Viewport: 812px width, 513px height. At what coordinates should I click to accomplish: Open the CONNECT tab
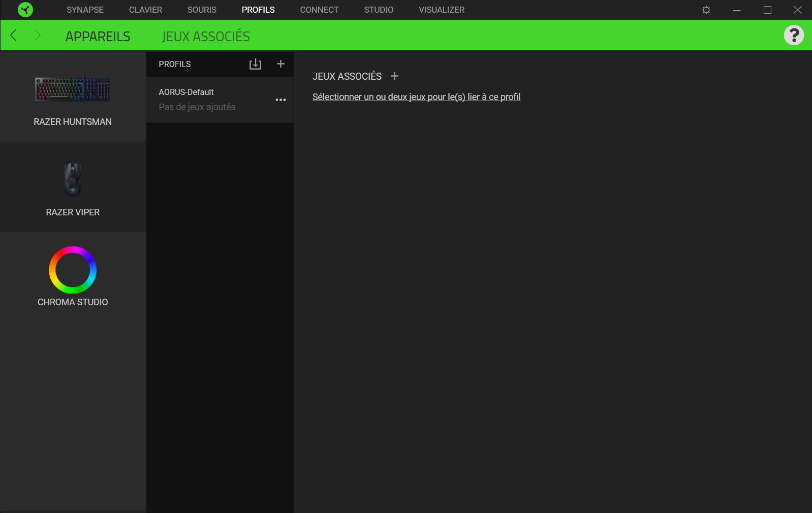pos(319,10)
